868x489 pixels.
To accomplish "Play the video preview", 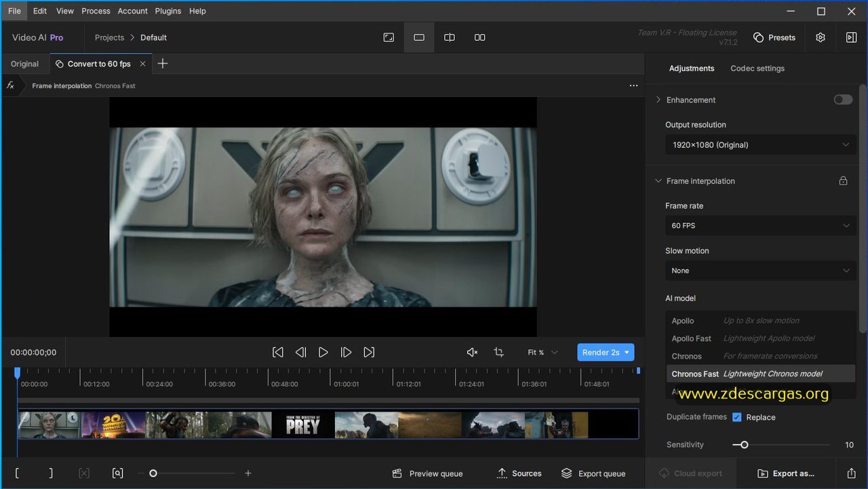I will (x=323, y=352).
